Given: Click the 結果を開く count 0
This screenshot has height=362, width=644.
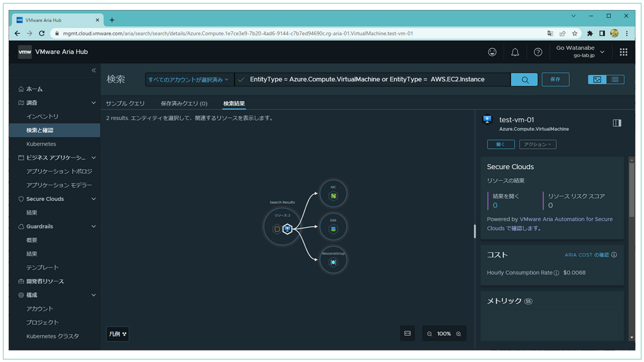Looking at the screenshot, I should click(495, 205).
